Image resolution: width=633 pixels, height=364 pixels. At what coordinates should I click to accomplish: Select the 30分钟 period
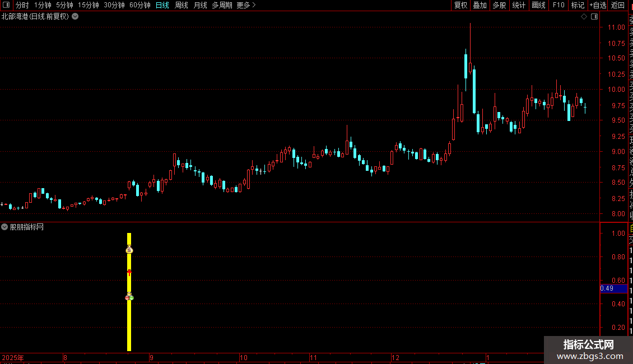(114, 5)
